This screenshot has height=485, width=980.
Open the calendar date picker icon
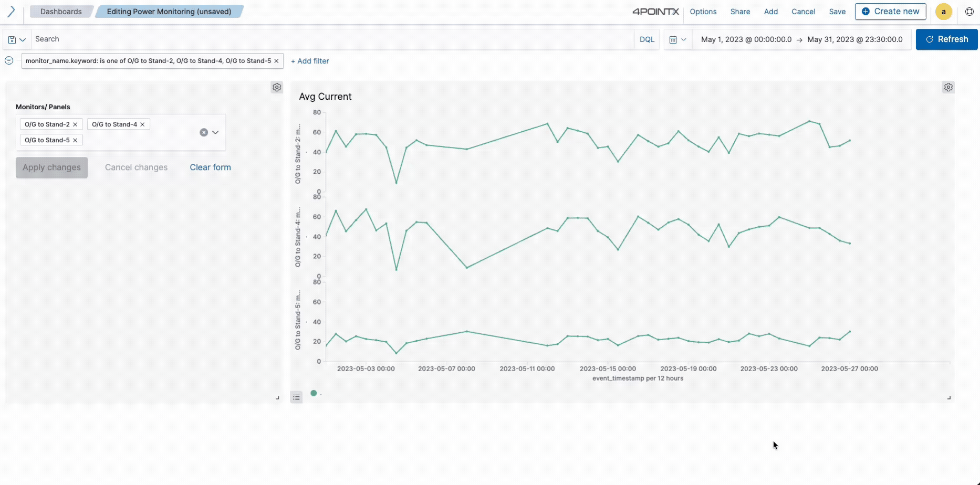tap(673, 39)
